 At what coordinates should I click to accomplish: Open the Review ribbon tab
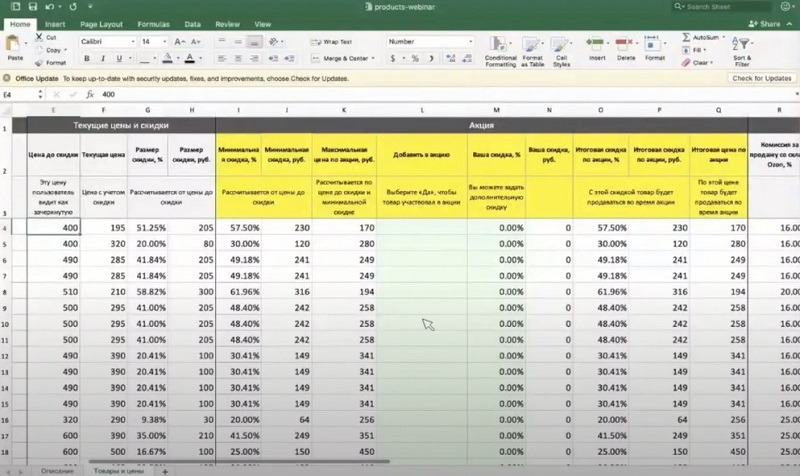coord(227,24)
